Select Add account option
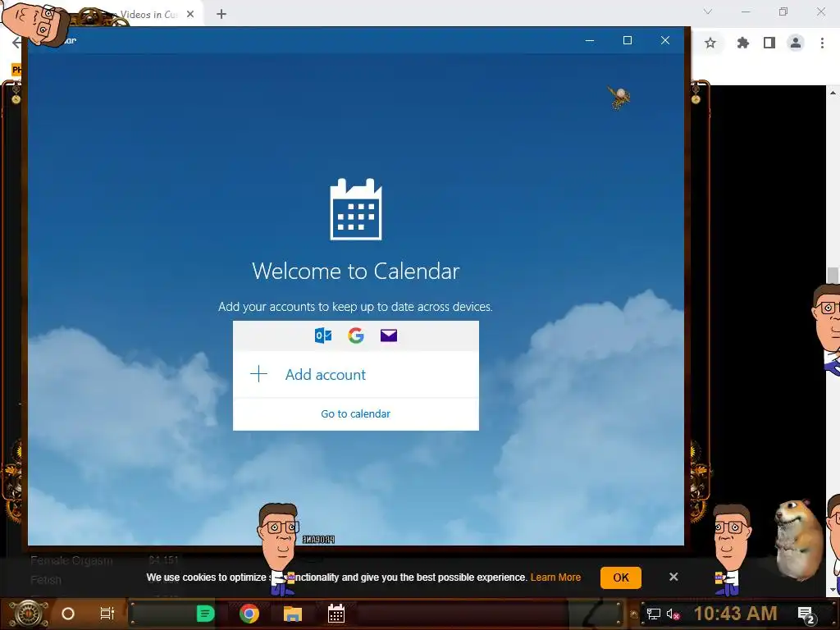 (x=356, y=374)
